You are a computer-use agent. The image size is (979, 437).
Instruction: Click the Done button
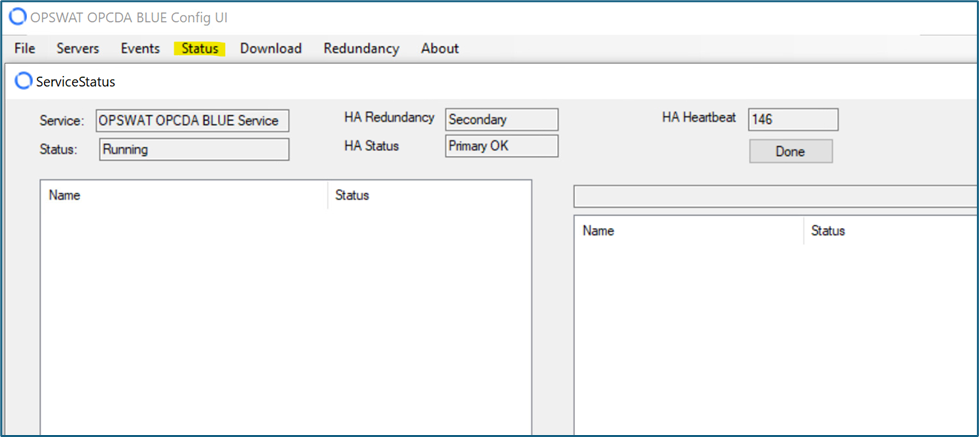tap(790, 152)
